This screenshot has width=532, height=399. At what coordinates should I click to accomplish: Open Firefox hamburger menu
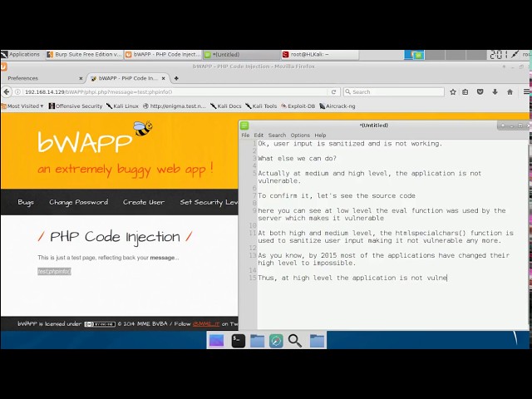(x=526, y=92)
